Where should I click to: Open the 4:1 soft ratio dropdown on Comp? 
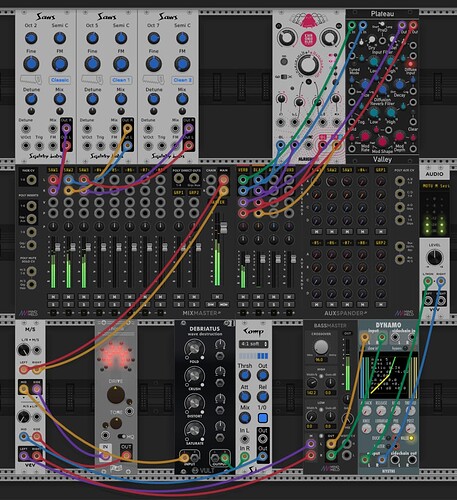pos(254,344)
